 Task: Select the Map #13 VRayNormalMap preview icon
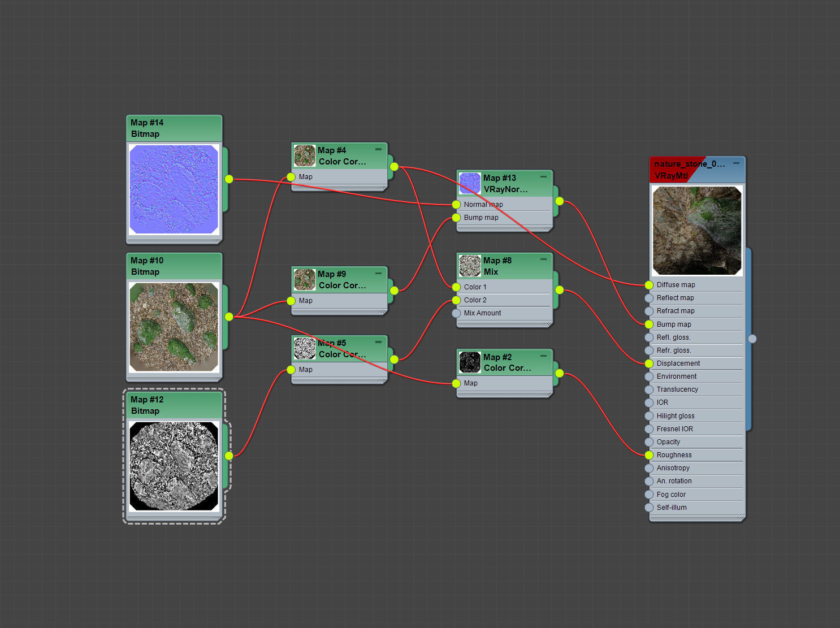pos(470,184)
